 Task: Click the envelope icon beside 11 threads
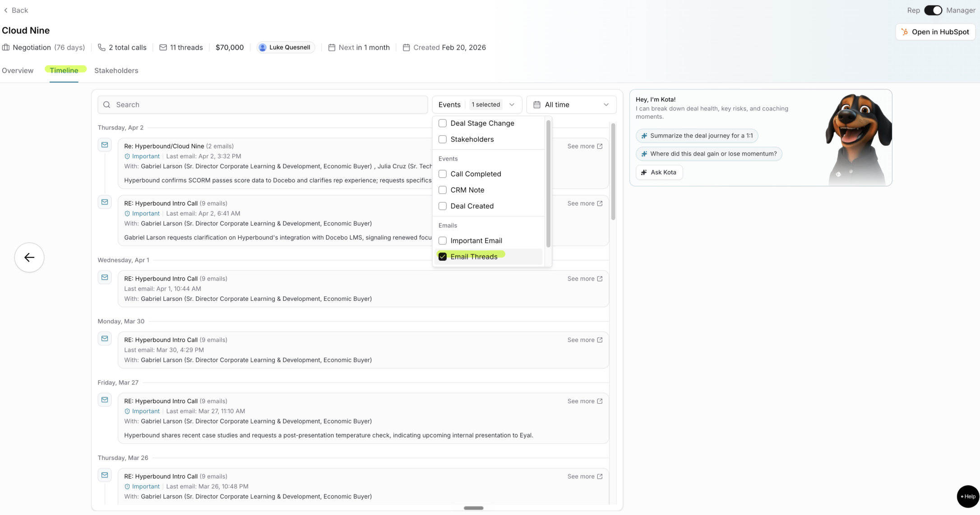[x=163, y=47]
